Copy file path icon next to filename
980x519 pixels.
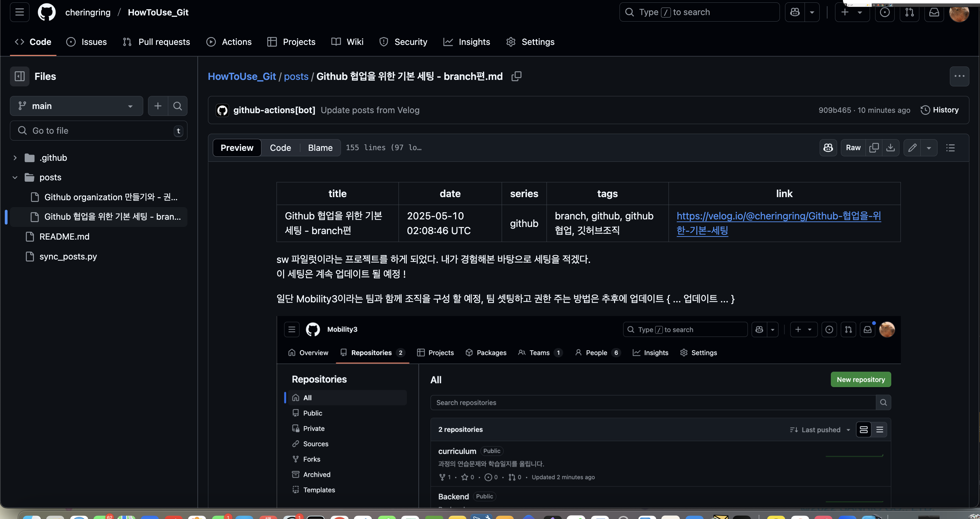pos(516,76)
